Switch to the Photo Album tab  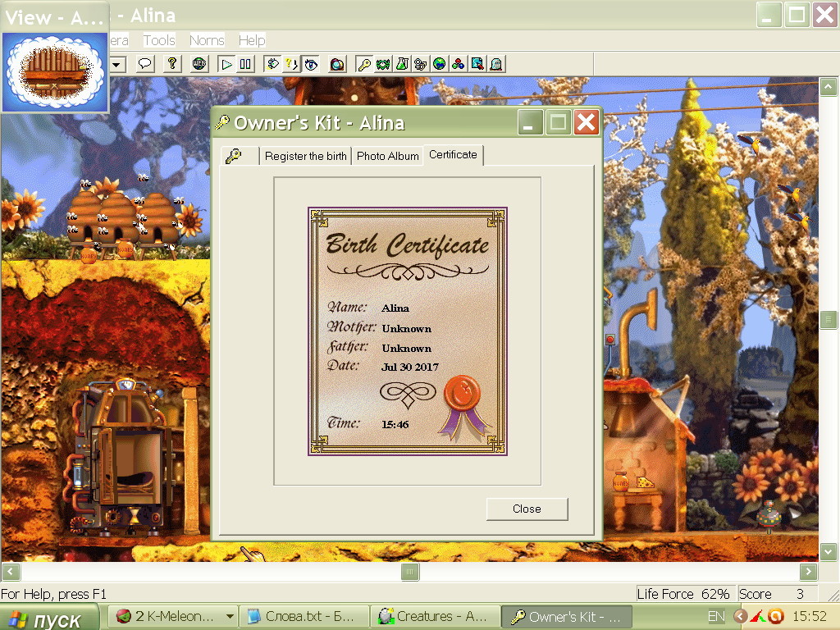(x=387, y=156)
